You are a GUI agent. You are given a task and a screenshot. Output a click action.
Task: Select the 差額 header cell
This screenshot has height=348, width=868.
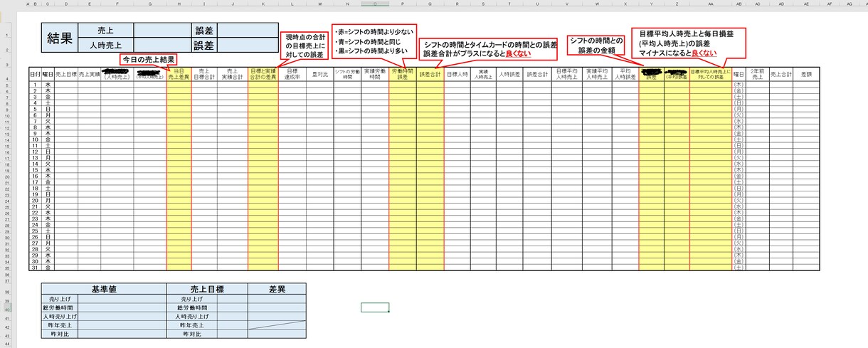point(806,74)
